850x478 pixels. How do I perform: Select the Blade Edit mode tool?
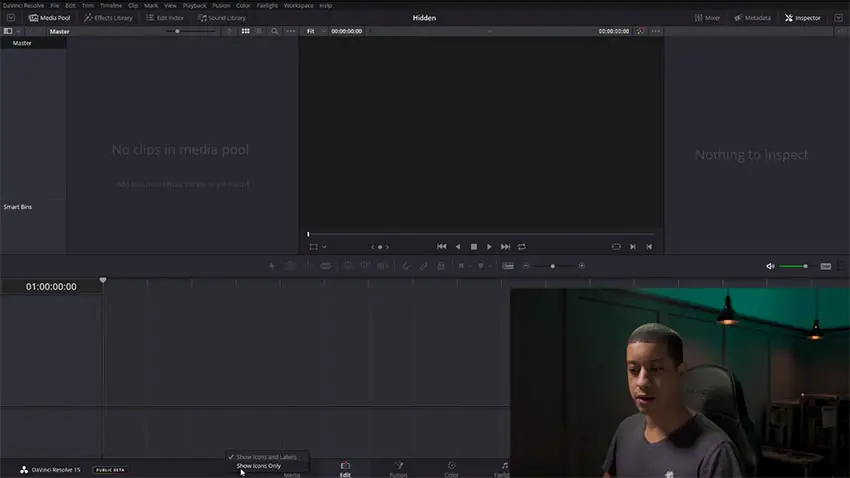(325, 266)
